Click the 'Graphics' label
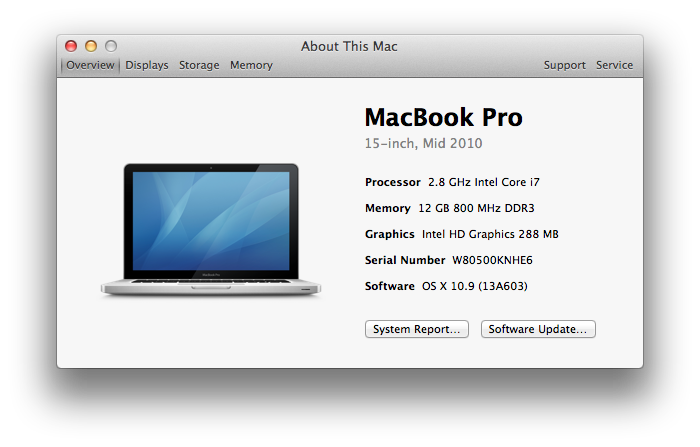Screen dimensions: 700x447 pyautogui.click(x=389, y=234)
